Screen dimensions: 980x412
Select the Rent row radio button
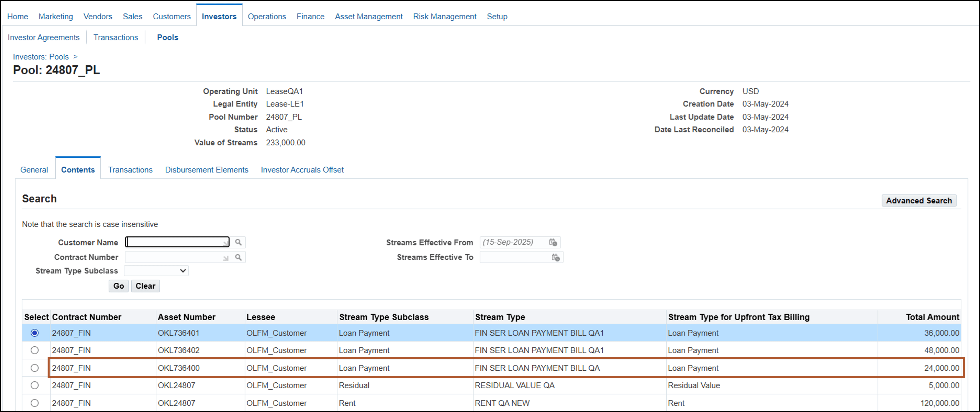[35, 403]
